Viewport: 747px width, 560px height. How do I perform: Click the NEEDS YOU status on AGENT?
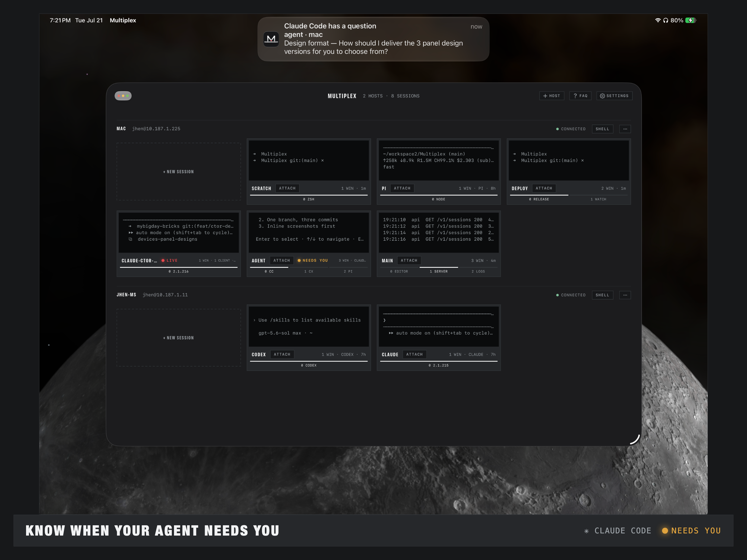tap(313, 260)
